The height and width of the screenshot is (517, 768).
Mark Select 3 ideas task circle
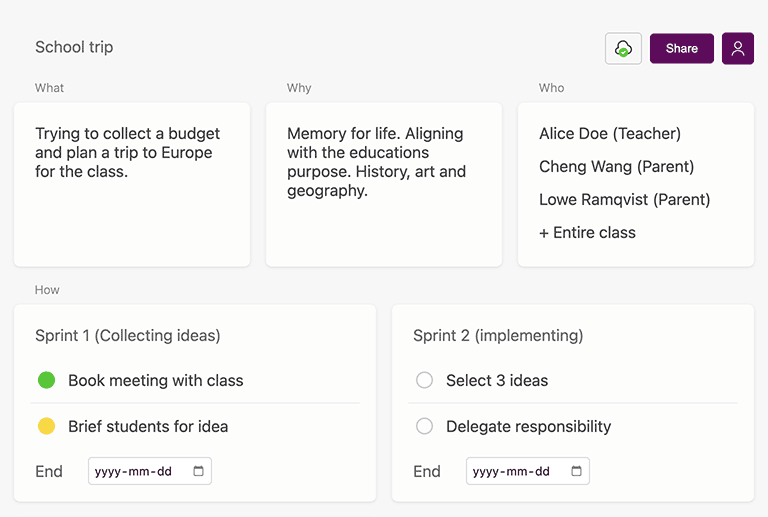point(424,380)
